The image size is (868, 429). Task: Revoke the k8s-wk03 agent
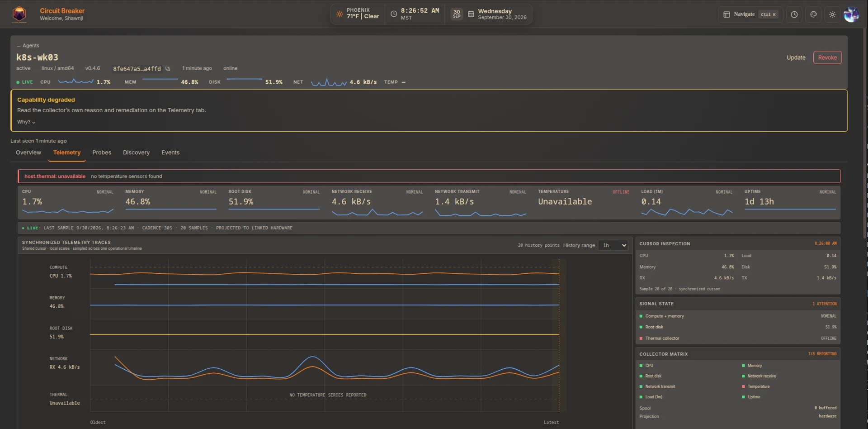click(827, 57)
